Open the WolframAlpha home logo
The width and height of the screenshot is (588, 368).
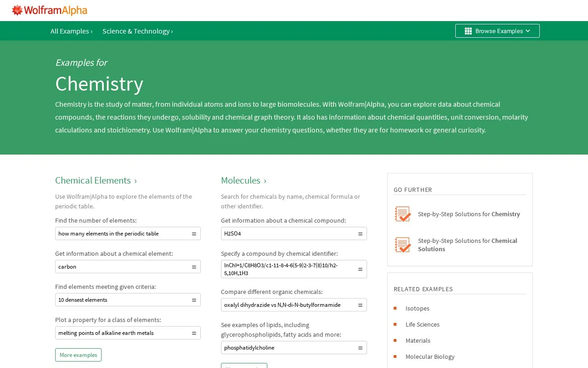(49, 10)
